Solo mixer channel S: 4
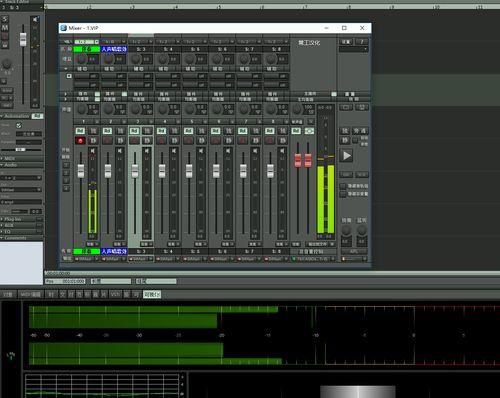The width and height of the screenshot is (500, 398). pos(174,131)
